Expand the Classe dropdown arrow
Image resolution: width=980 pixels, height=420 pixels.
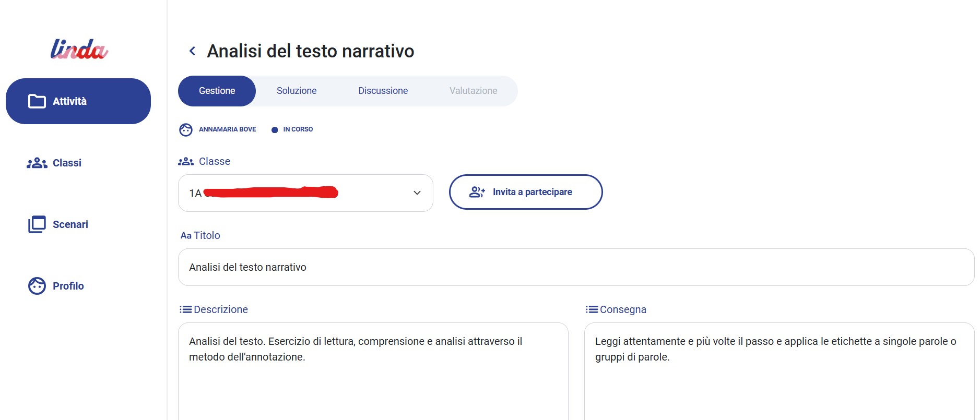click(417, 193)
